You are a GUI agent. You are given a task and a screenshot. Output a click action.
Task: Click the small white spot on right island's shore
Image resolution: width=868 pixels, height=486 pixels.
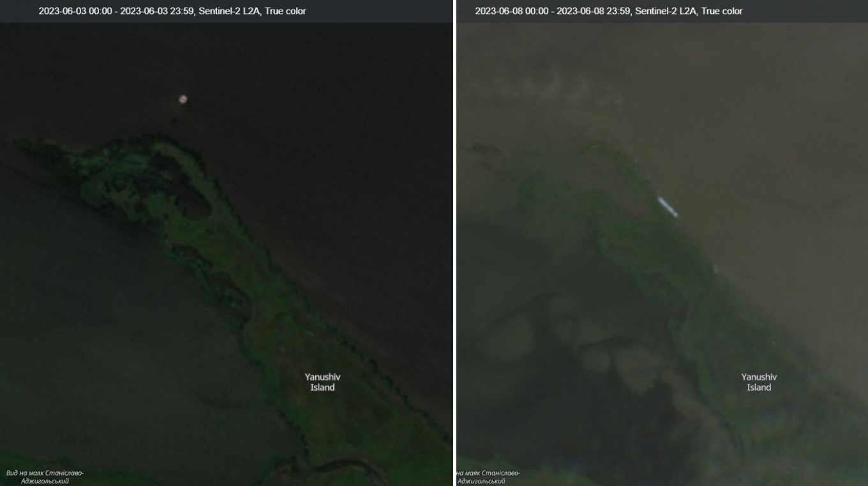pyautogui.click(x=715, y=268)
